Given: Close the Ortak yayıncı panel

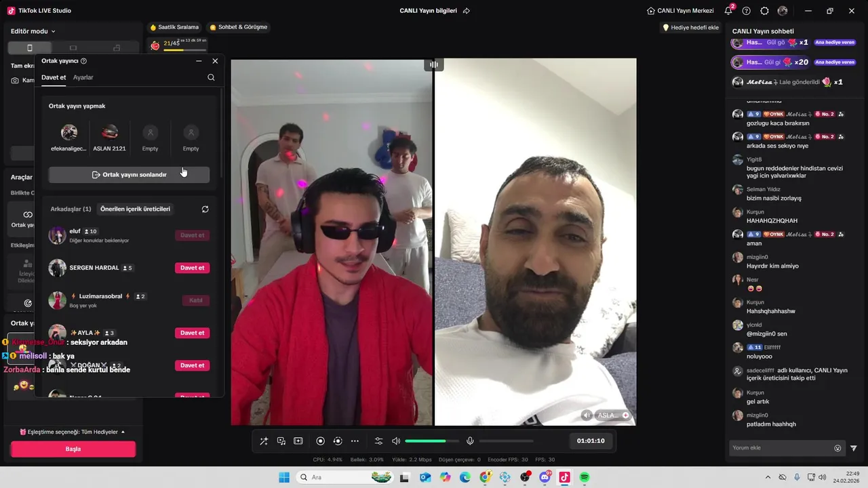Looking at the screenshot, I should tap(215, 61).
